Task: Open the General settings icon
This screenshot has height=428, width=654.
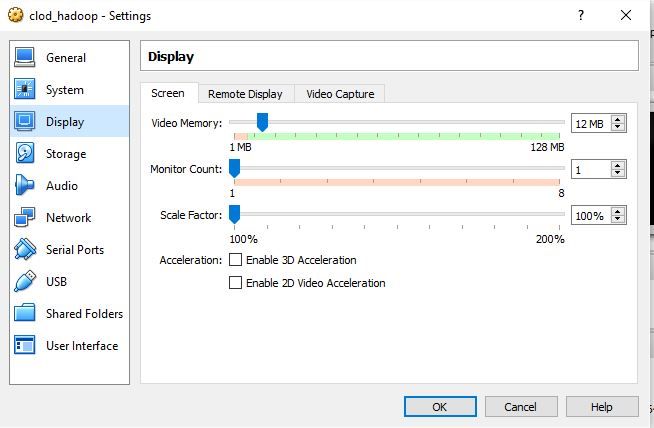Action: [x=25, y=58]
